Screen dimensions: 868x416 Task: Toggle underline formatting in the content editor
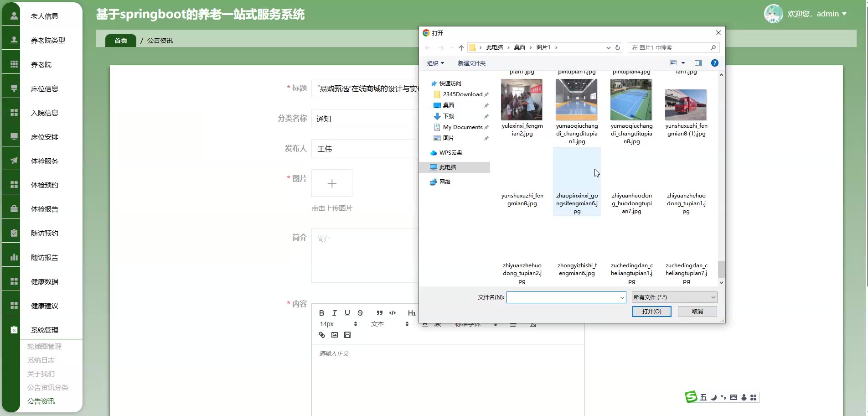tap(347, 313)
